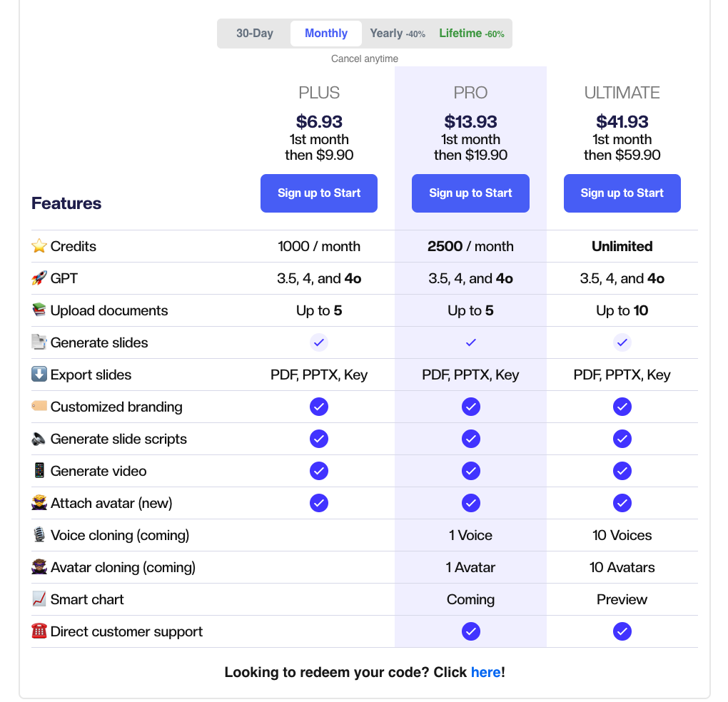Click Attach avatar checkmark in PLUS column
The image size is (728, 702).
(x=318, y=502)
